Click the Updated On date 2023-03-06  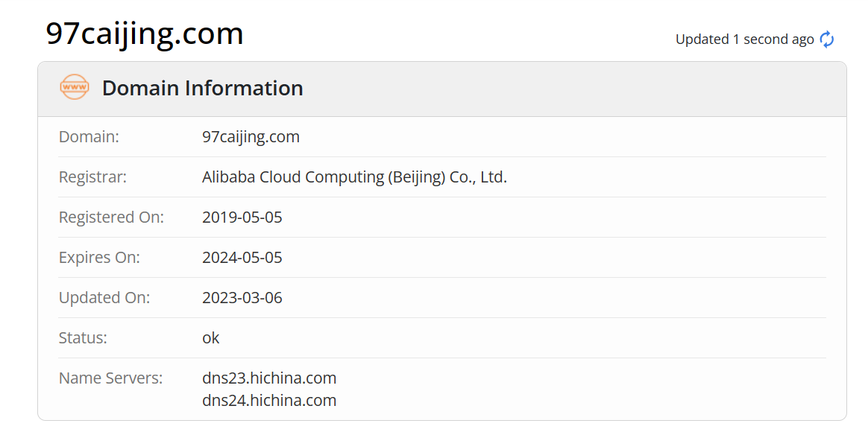pos(242,297)
